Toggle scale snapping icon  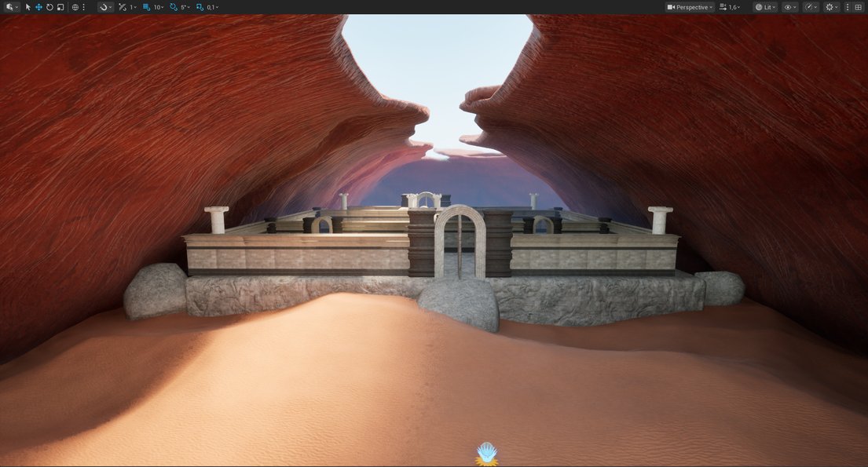200,7
